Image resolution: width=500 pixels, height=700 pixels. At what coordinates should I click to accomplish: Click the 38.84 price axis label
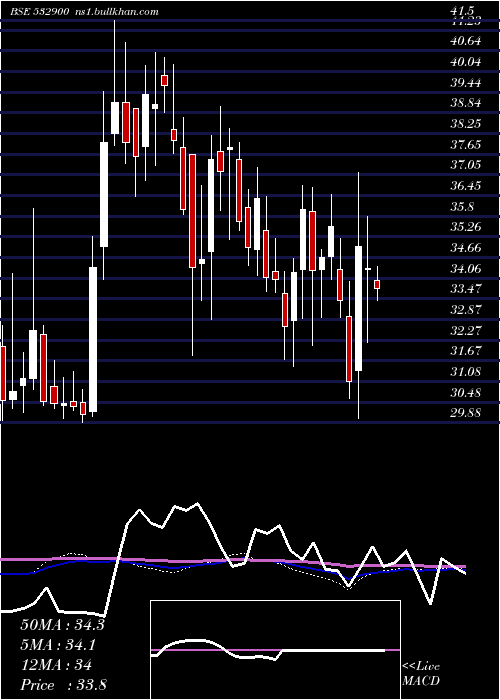[466, 103]
